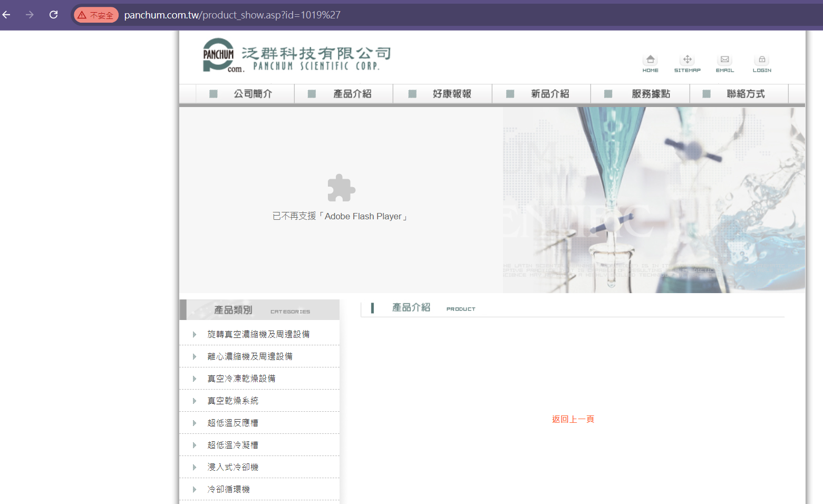
Task: Click the Panchum company logo
Action: pyautogui.click(x=297, y=55)
